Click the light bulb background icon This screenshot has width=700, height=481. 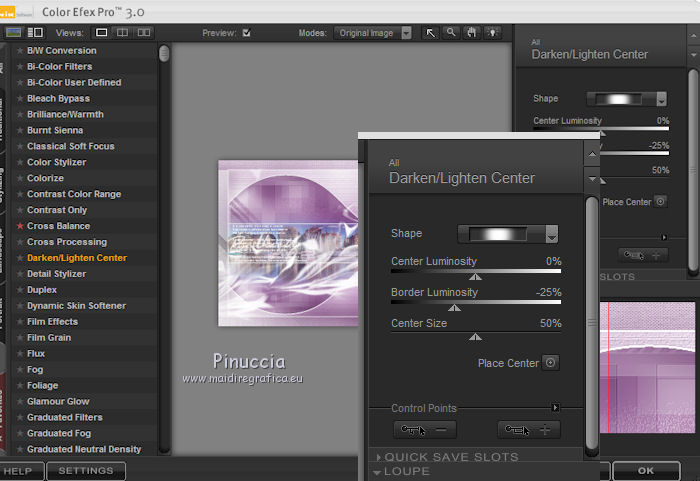coord(492,33)
